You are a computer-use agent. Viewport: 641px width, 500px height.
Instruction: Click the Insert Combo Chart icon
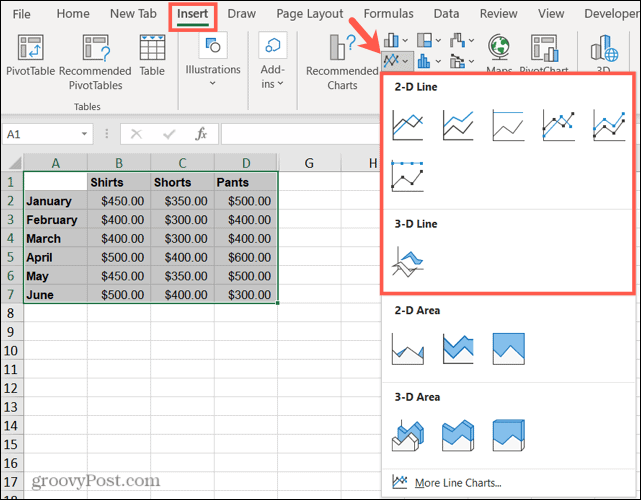point(457,61)
